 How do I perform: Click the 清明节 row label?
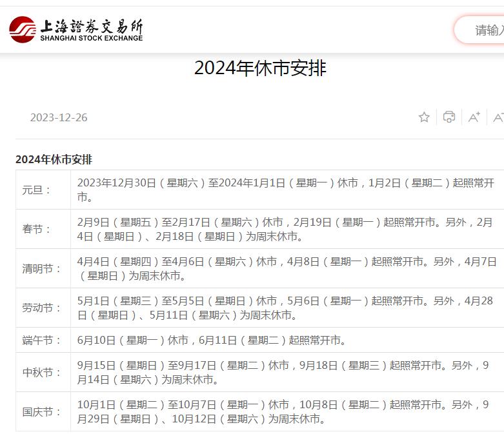pyautogui.click(x=41, y=268)
